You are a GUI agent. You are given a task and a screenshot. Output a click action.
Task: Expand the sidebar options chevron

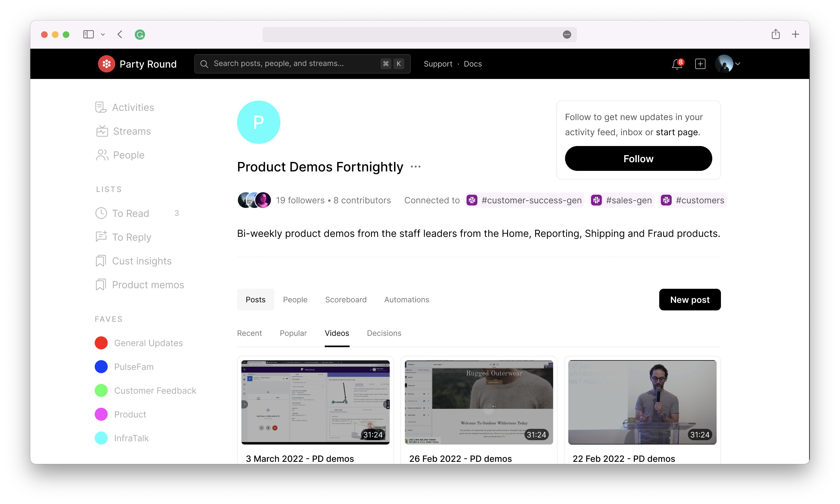(x=103, y=34)
